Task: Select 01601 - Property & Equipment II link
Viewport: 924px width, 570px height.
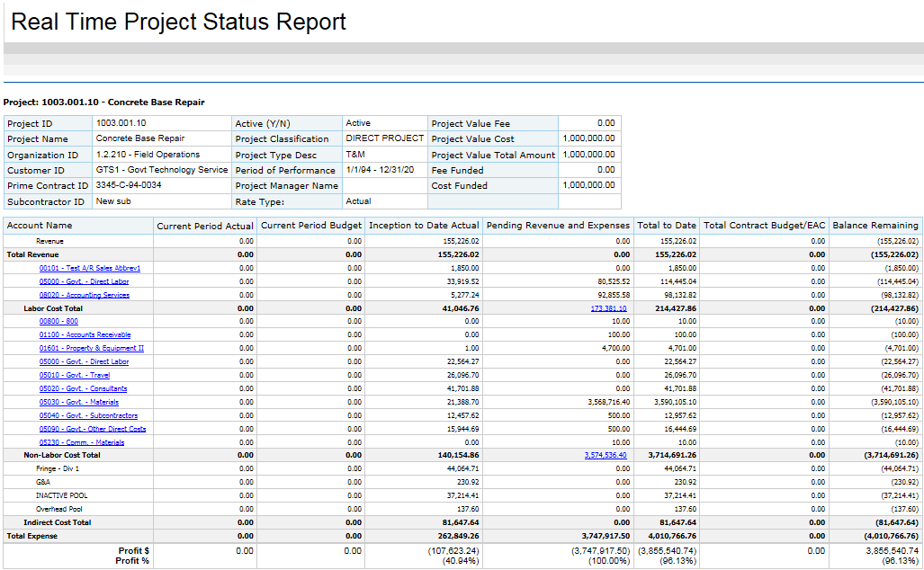Action: 91,348
